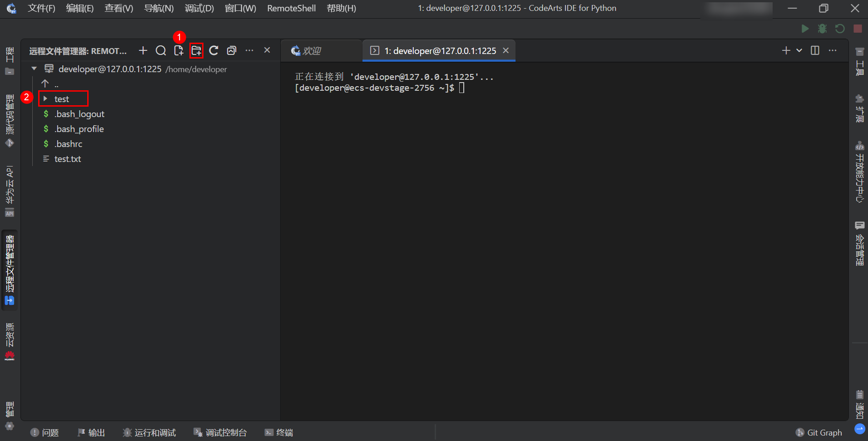Add a new connection with plus icon
Viewport: 868px width, 441px height.
point(143,51)
